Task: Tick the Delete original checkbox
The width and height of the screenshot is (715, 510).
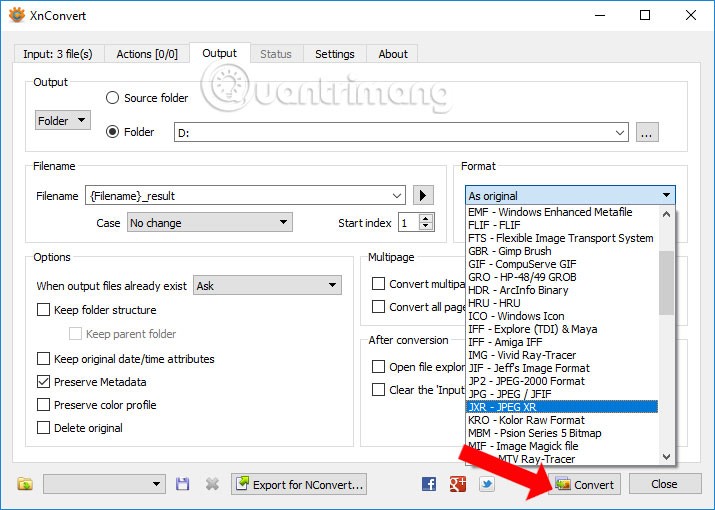Action: 44,428
